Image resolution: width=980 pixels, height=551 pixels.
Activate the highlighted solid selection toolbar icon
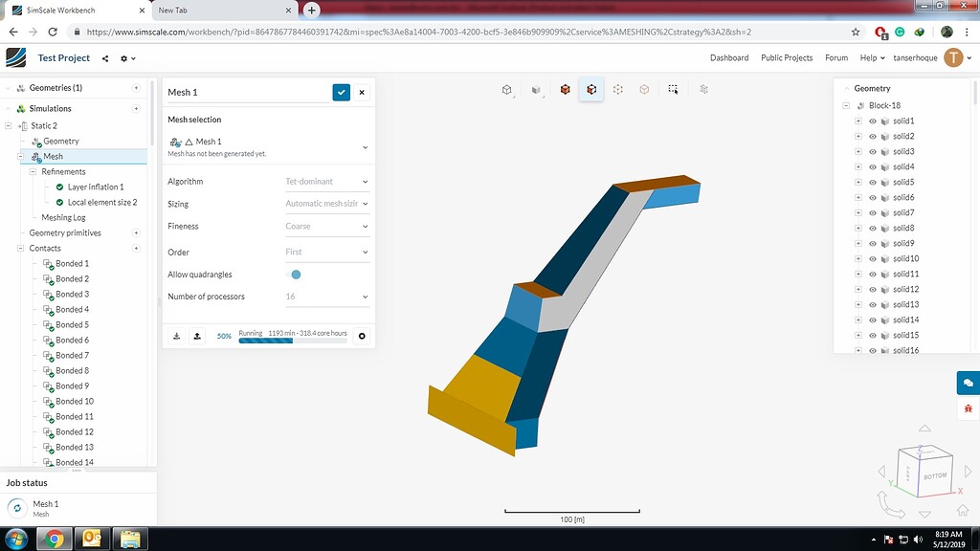pos(591,89)
